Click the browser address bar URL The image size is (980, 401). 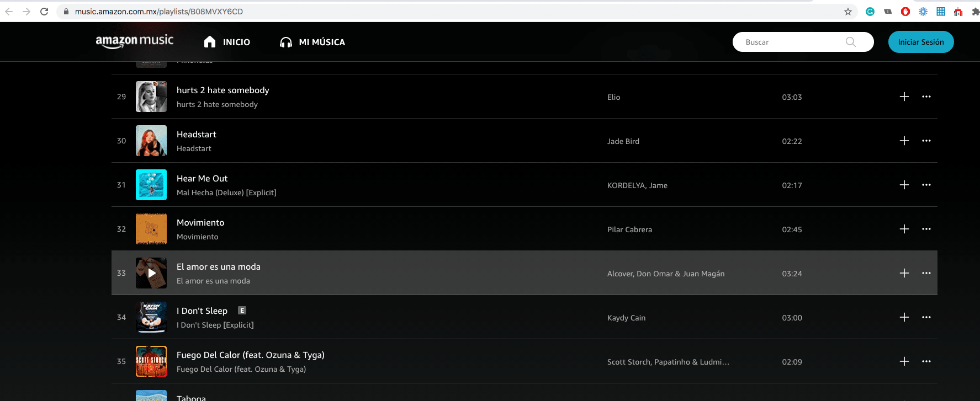pos(159,12)
